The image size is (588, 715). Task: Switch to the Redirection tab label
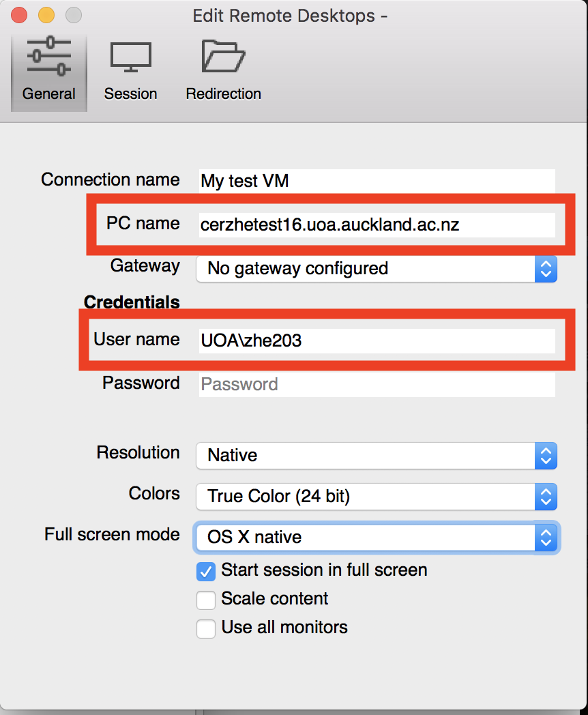point(223,93)
